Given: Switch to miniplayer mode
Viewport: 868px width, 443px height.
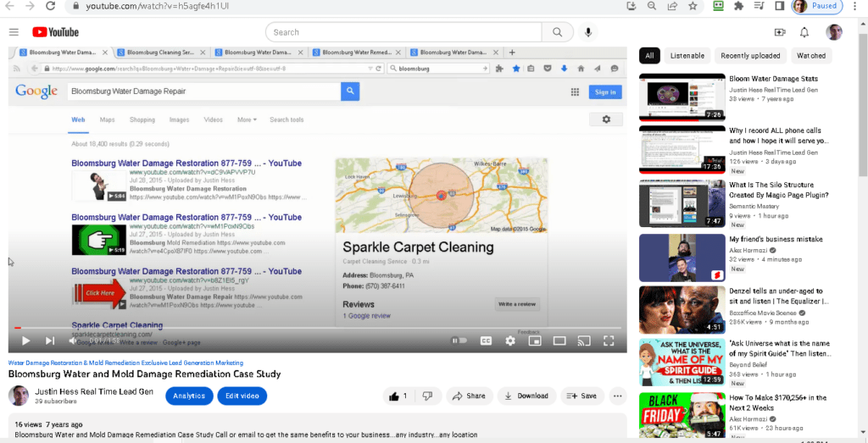Looking at the screenshot, I should point(535,341).
